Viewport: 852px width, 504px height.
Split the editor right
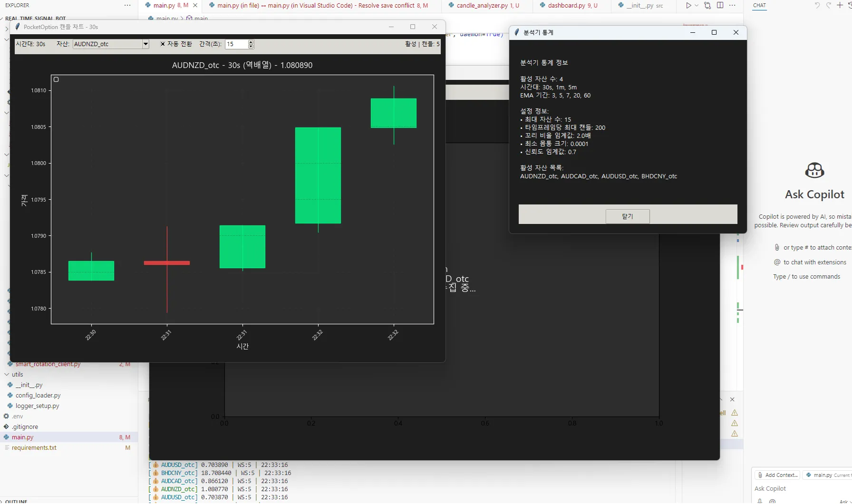pyautogui.click(x=720, y=5)
